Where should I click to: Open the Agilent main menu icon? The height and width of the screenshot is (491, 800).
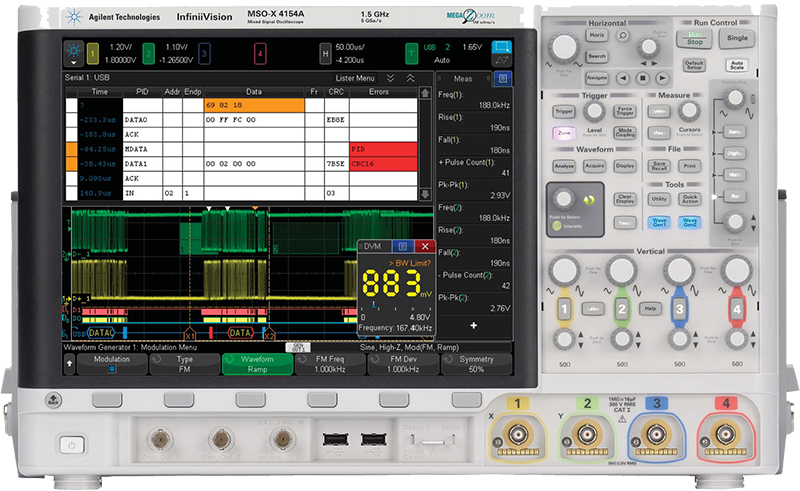pos(73,53)
